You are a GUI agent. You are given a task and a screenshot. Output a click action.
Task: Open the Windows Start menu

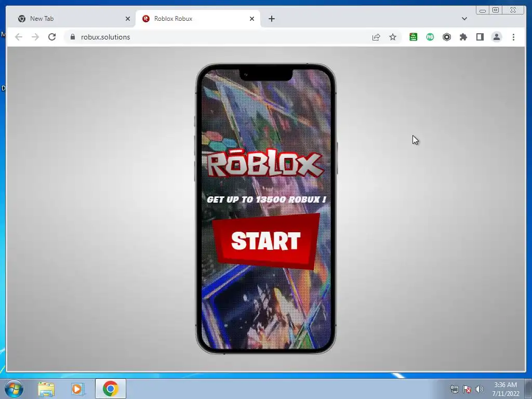[14, 389]
